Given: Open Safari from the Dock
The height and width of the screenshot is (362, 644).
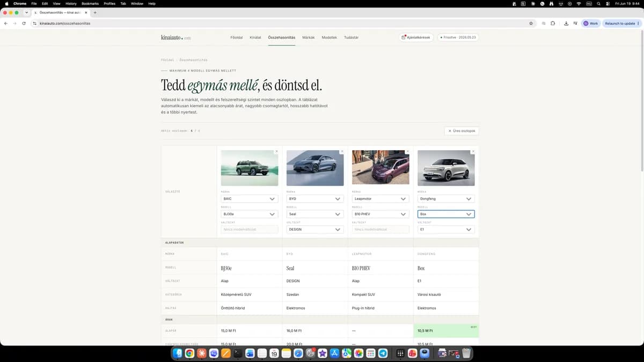Looking at the screenshot, I should point(298,353).
